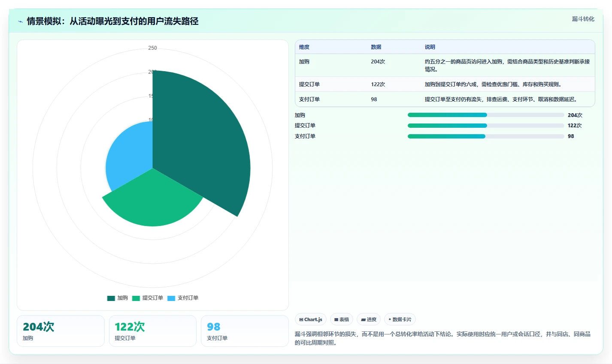
Task: Toggle 加购 legend color box
Action: (111, 298)
